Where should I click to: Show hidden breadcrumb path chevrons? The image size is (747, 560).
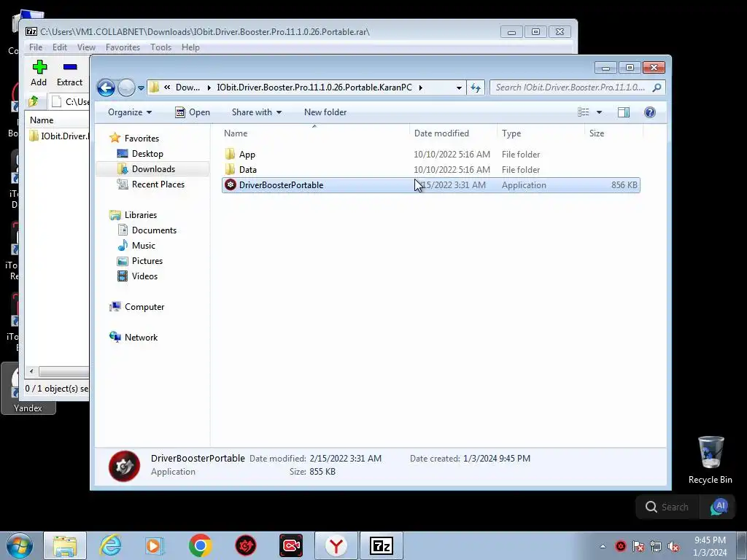point(167,87)
